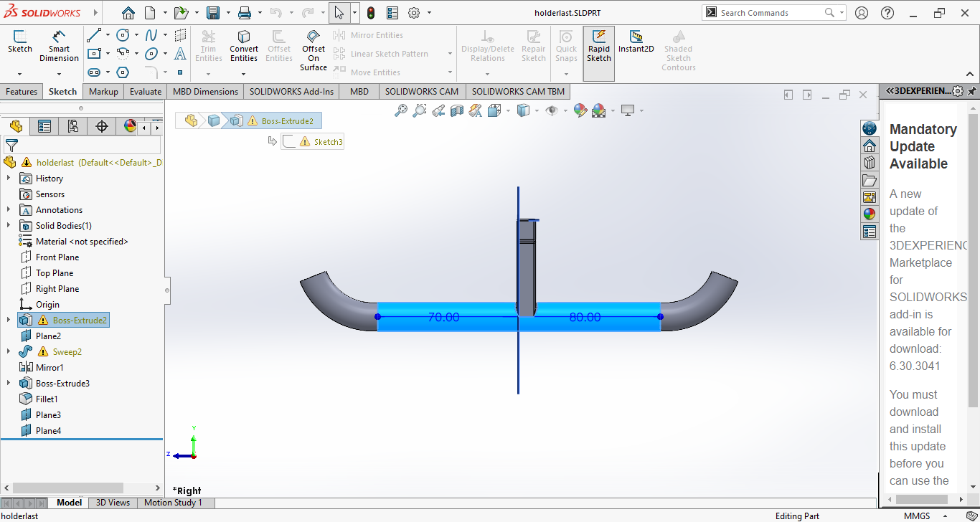Click Sketch3 in the breadcrumb
980x522 pixels.
pos(328,142)
